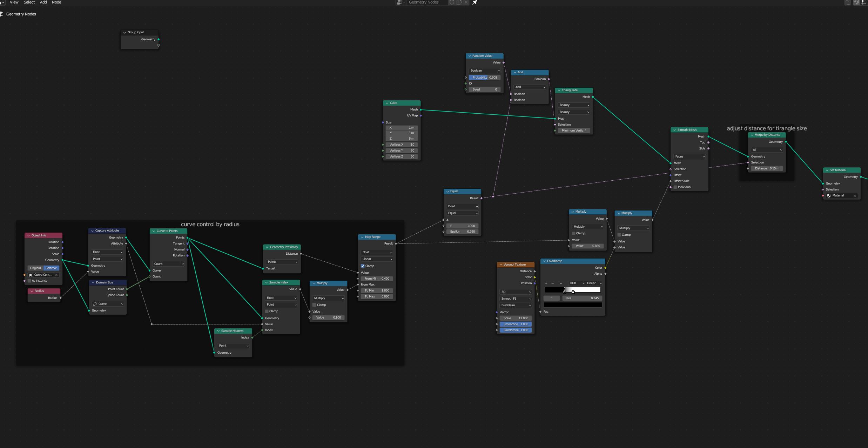Collapse the Triangulate node with its chevron
Viewport: 868px width, 448px height.
tap(559, 91)
